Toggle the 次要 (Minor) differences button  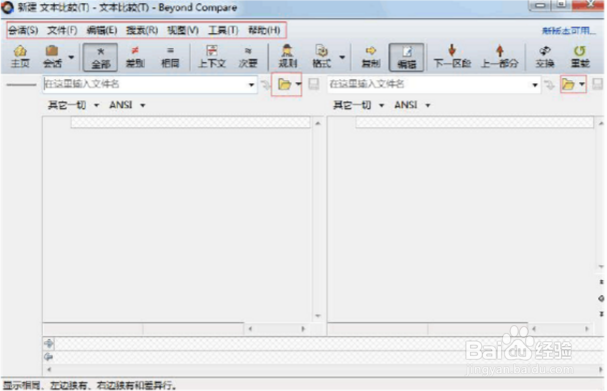pos(248,57)
